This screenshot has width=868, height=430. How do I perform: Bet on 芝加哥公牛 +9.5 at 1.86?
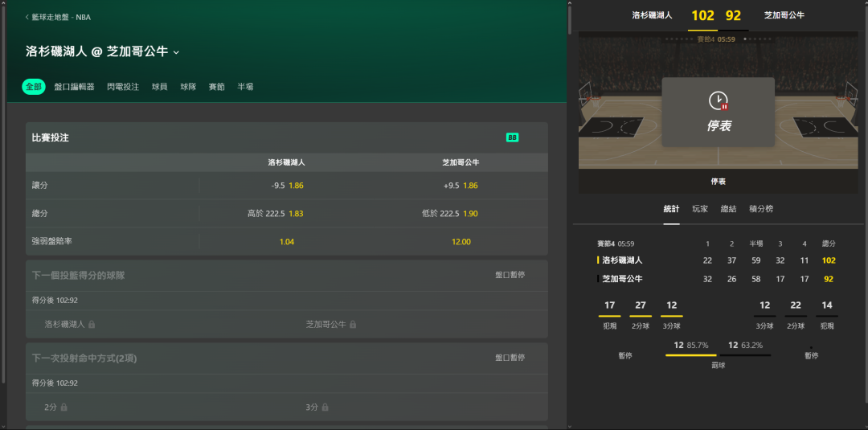(x=461, y=186)
